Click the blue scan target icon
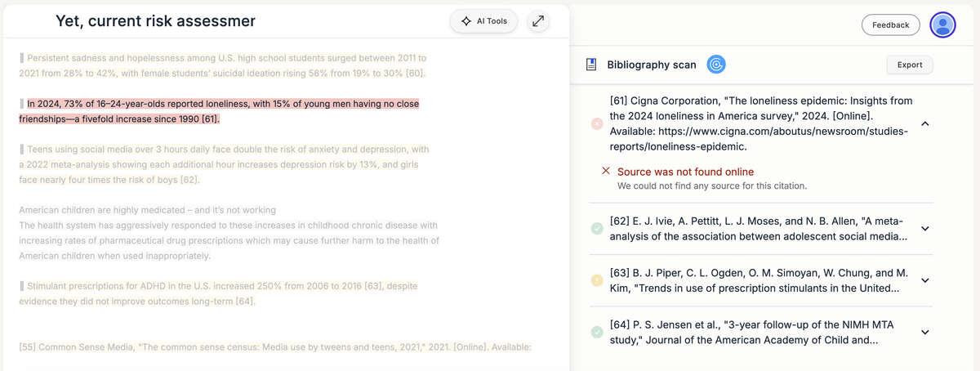The height and width of the screenshot is (371, 980). click(x=715, y=65)
